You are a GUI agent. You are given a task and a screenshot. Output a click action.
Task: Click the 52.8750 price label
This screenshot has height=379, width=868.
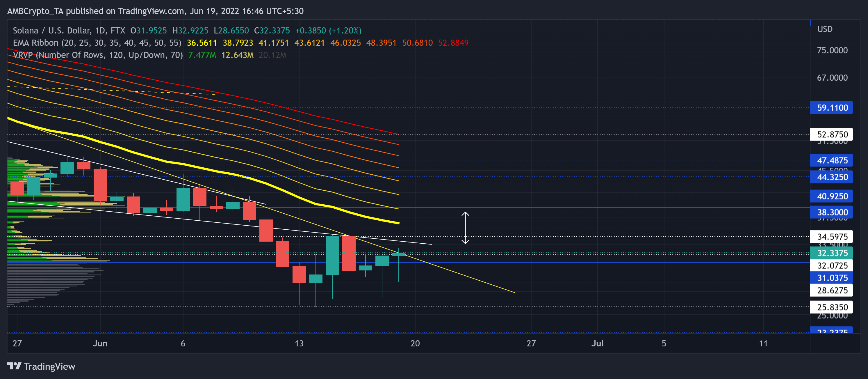(x=831, y=134)
